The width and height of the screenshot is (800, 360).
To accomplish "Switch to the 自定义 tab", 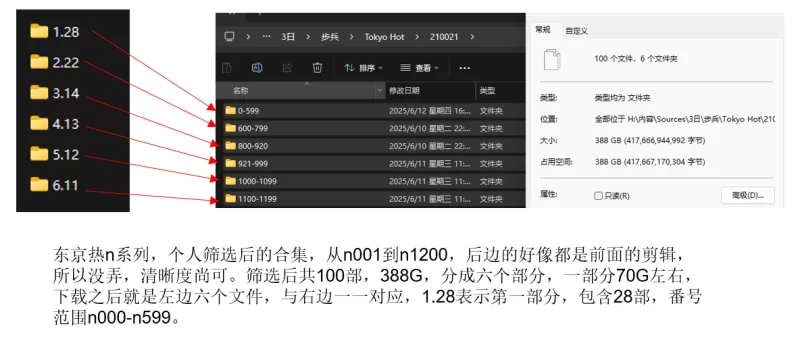I will [x=577, y=31].
